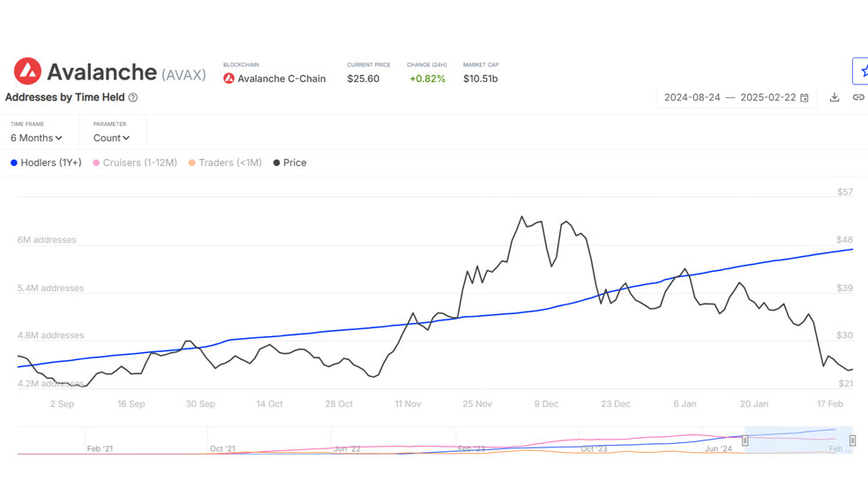Click the Avalanche C-Chain blockchain label
The image size is (868, 489).
coord(281,79)
